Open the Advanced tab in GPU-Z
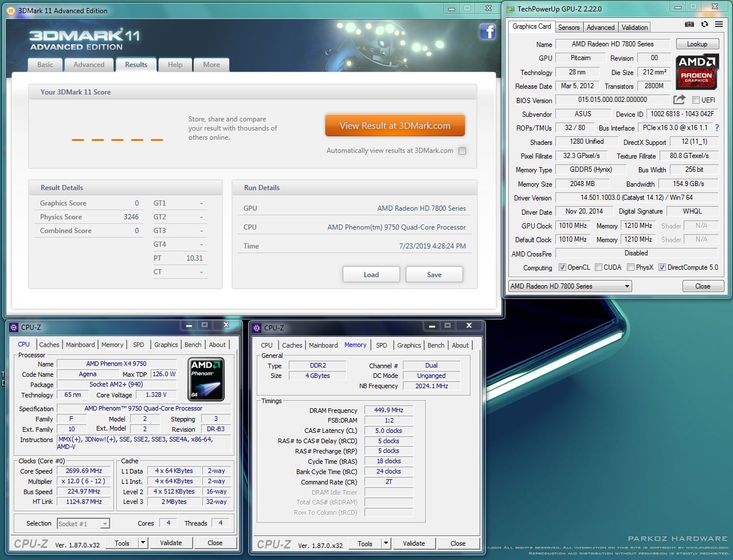Screen dimensions: 733x560 (x=601, y=27)
